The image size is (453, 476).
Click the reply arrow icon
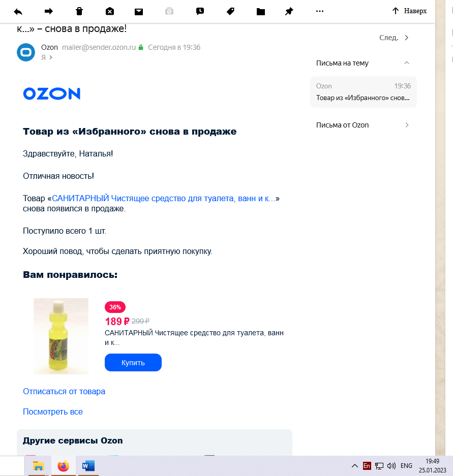click(x=18, y=12)
